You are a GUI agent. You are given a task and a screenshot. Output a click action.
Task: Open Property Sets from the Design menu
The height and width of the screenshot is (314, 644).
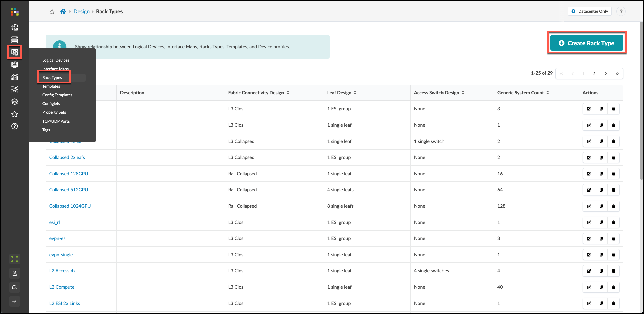click(x=54, y=112)
